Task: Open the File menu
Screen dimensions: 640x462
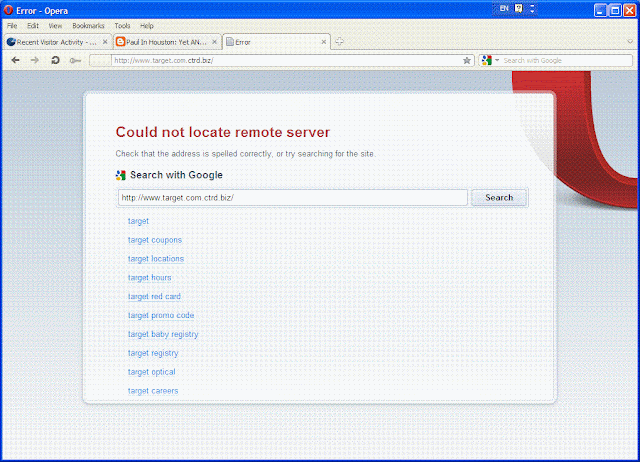Action: (x=12, y=26)
